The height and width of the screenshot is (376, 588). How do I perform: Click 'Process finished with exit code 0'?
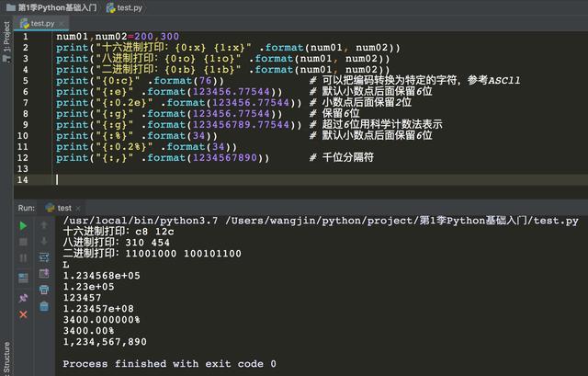tap(169, 364)
